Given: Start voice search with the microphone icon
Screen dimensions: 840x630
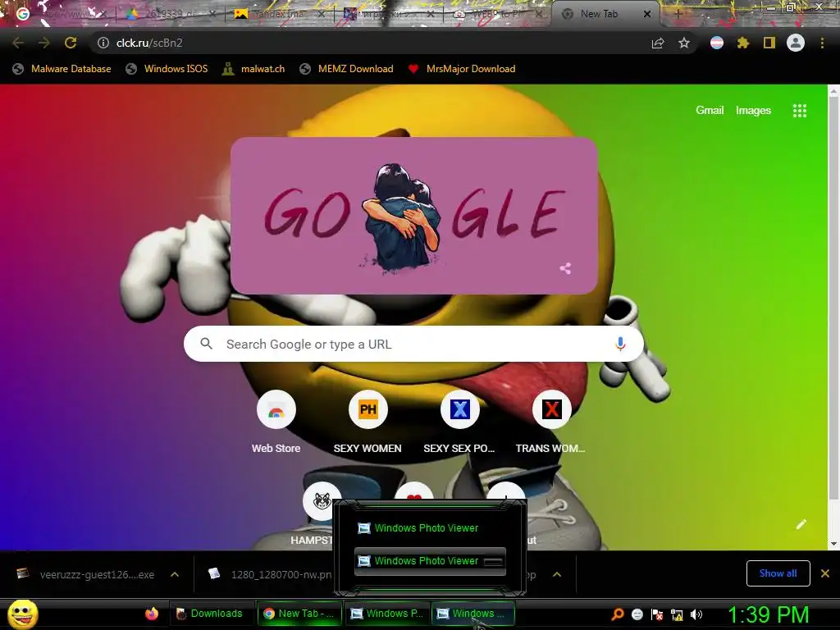Looking at the screenshot, I should [x=620, y=344].
